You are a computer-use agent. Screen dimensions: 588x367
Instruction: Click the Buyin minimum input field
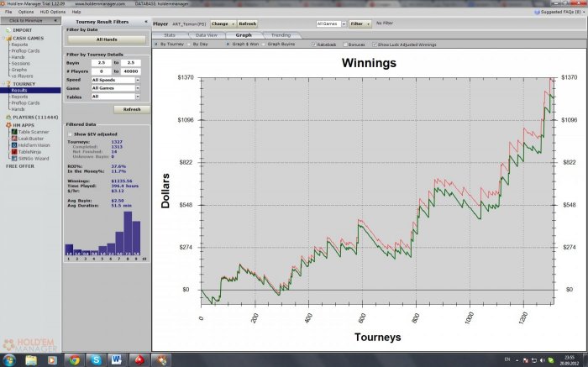102,63
